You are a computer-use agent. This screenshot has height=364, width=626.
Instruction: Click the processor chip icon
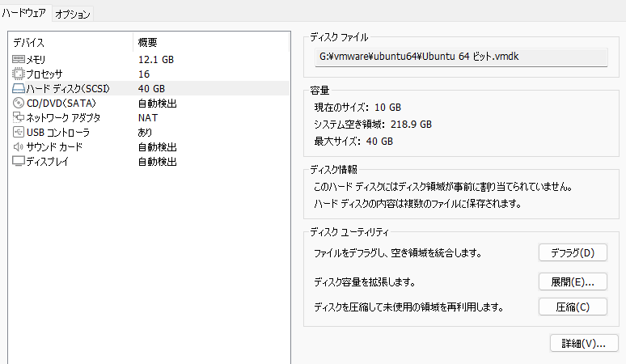click(x=19, y=74)
